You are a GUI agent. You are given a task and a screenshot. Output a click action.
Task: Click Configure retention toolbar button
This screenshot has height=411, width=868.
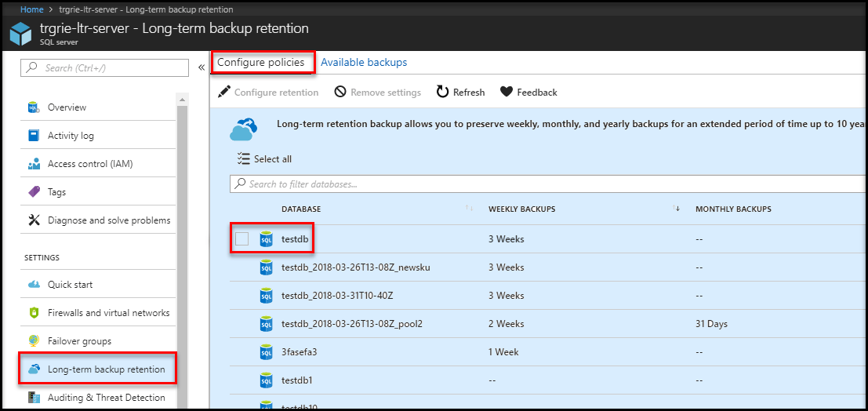coord(268,92)
